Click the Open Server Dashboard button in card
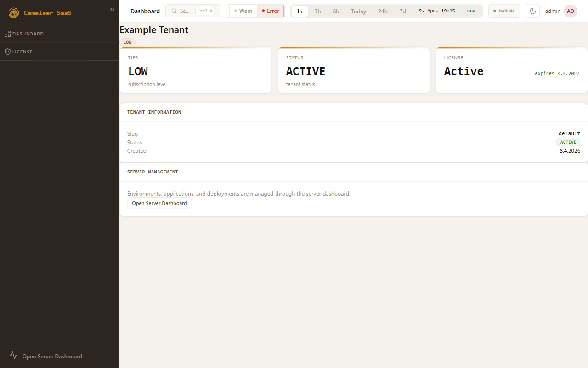 (x=159, y=203)
